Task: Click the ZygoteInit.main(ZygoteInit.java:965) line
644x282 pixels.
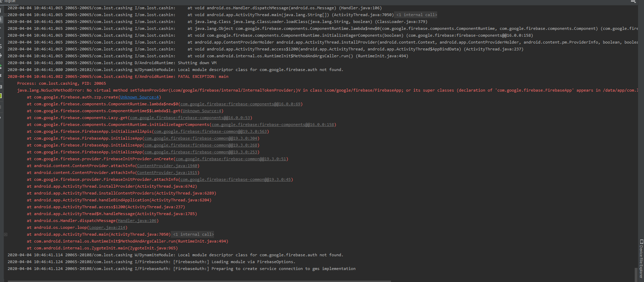Action: (x=102, y=248)
